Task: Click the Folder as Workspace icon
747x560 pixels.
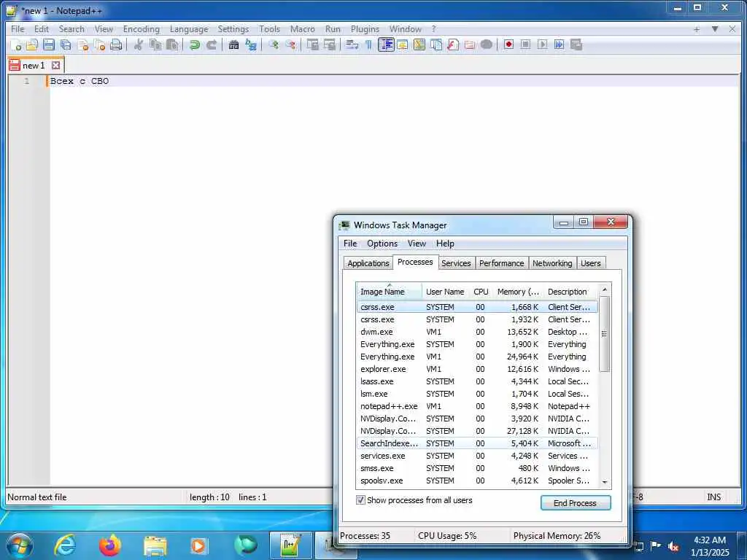Action: click(x=470, y=44)
